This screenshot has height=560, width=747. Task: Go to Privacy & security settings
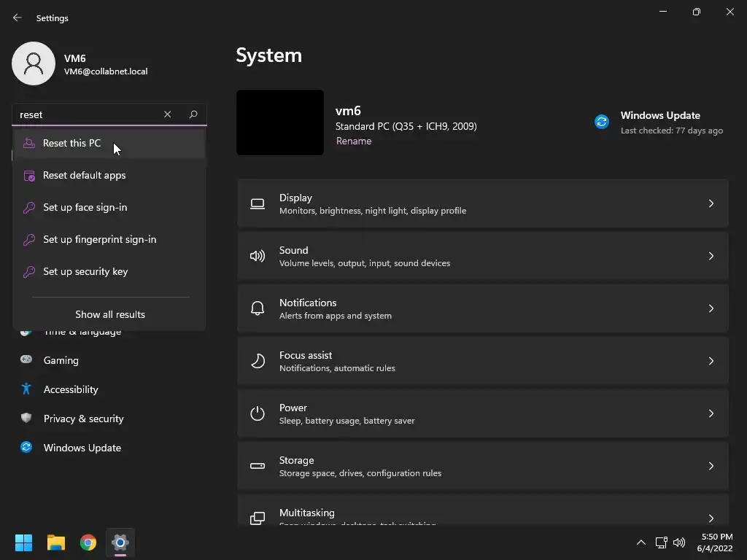83,419
